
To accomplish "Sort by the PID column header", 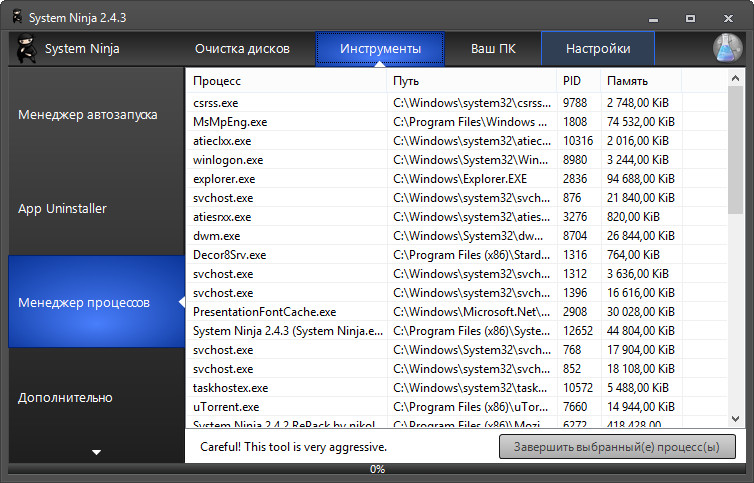I will coord(578,81).
